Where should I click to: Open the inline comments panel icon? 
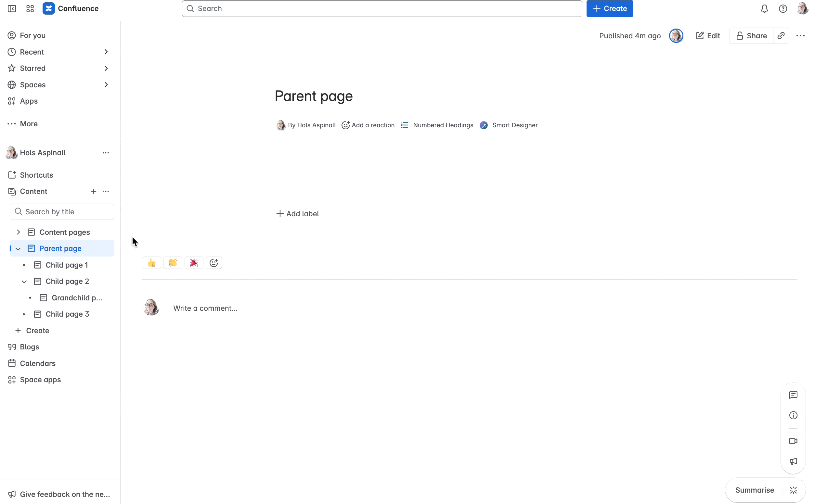(793, 395)
